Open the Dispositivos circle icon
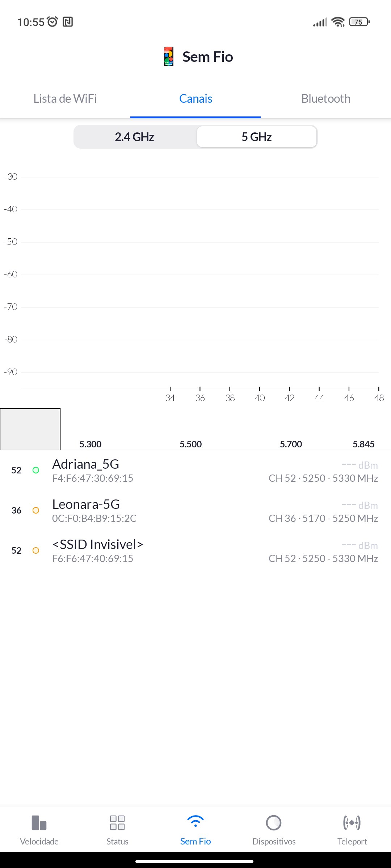Viewport: 391px width, 868px height. [x=274, y=823]
